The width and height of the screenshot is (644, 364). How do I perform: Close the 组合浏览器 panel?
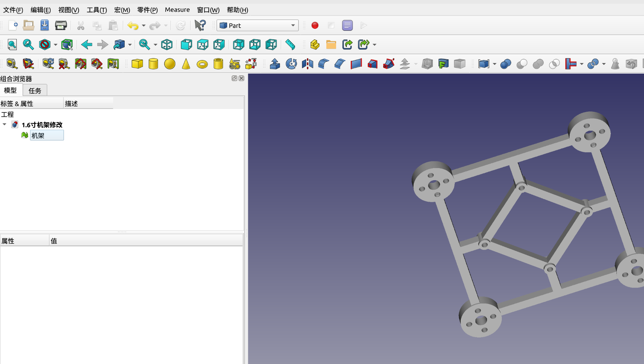click(x=241, y=78)
